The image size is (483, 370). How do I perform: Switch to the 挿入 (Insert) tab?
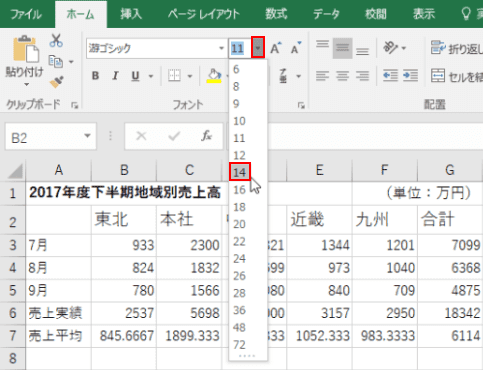tap(131, 14)
